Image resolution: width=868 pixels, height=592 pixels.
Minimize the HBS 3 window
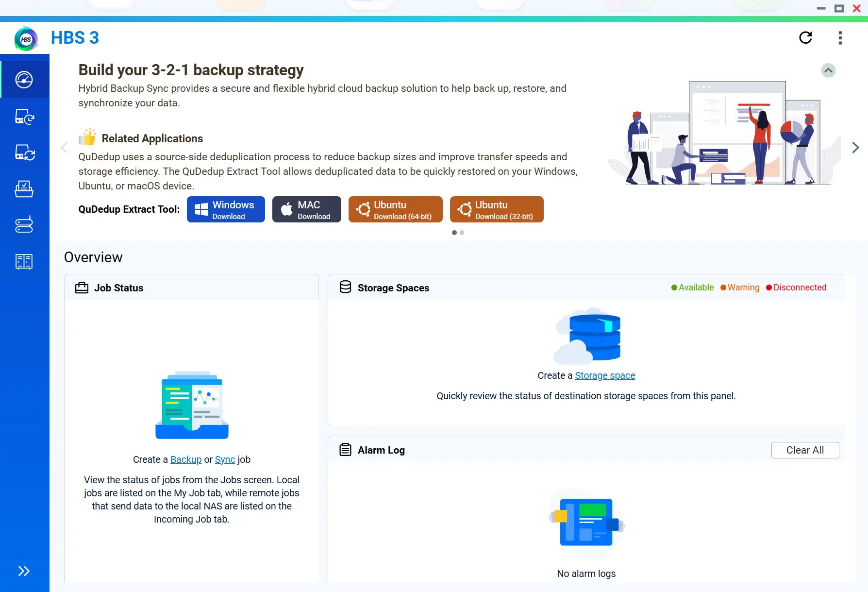coord(821,8)
